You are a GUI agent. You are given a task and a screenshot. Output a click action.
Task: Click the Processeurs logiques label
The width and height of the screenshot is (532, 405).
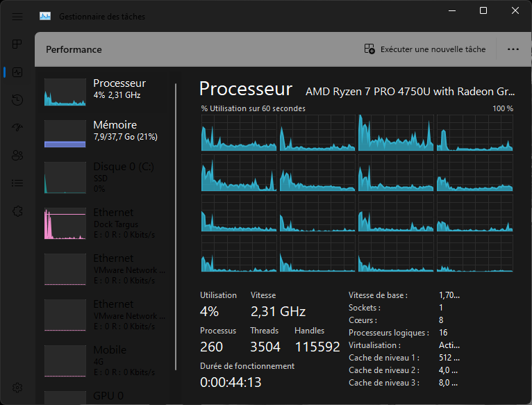click(389, 333)
